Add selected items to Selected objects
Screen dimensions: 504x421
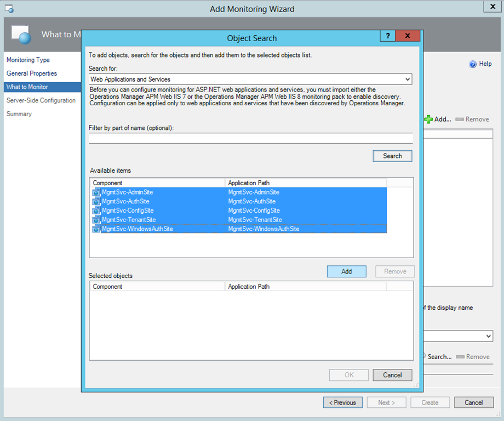click(x=346, y=271)
